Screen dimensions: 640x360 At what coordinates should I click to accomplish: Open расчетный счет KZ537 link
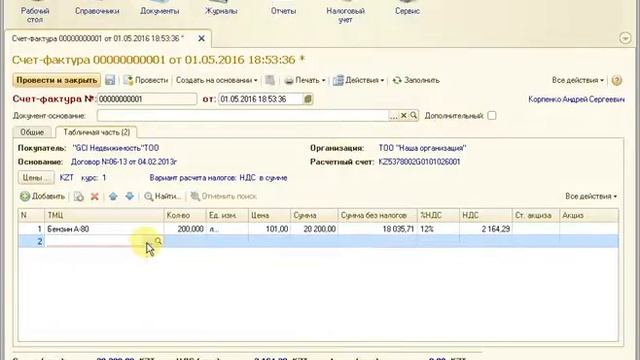pos(419,162)
